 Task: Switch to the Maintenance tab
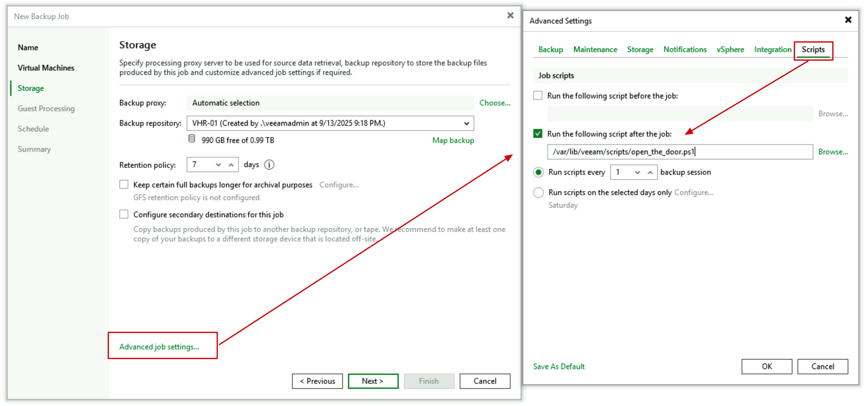coord(595,50)
